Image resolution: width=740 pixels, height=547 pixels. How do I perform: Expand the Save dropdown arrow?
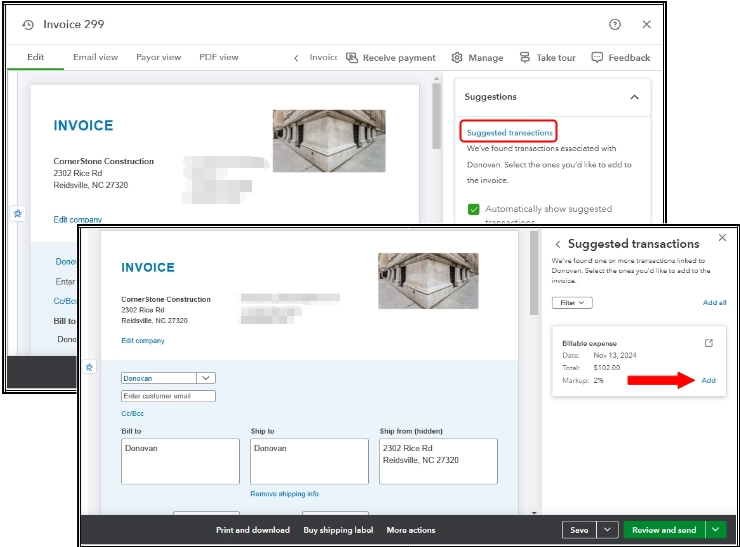pyautogui.click(x=607, y=530)
